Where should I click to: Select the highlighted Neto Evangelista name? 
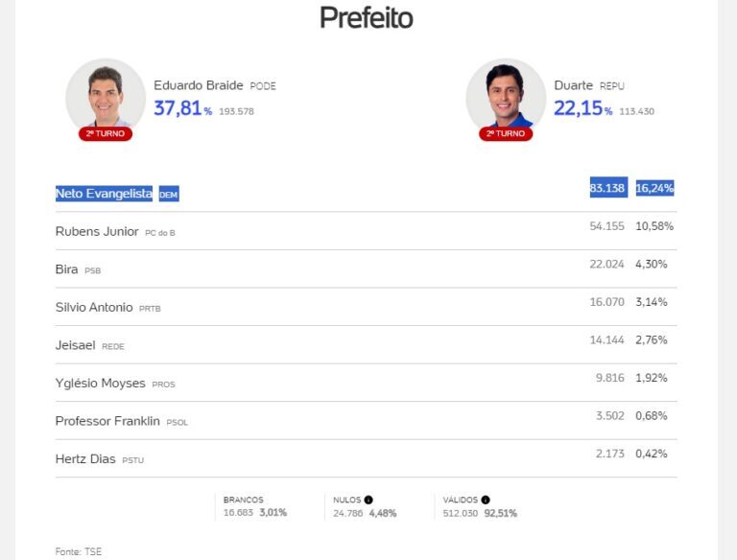[104, 194]
